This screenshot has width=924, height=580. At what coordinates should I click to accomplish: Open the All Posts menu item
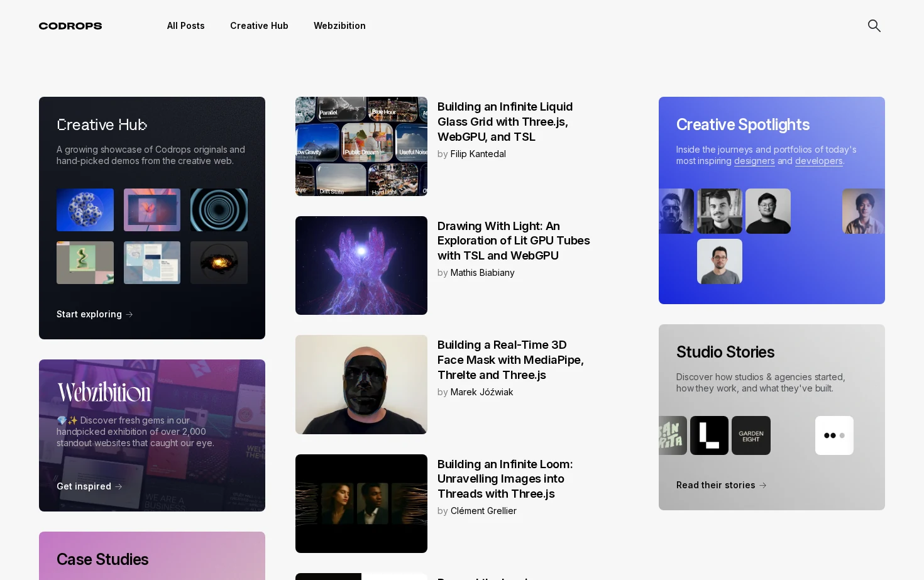point(186,26)
